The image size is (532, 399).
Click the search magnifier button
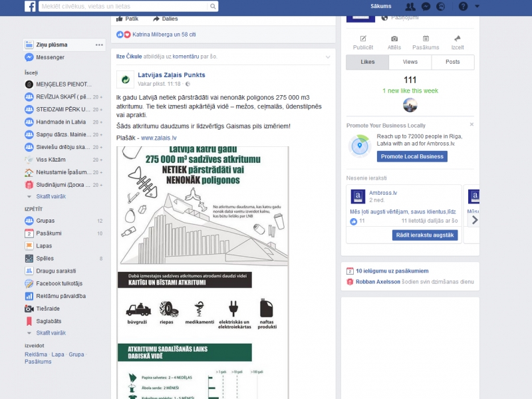coord(213,6)
